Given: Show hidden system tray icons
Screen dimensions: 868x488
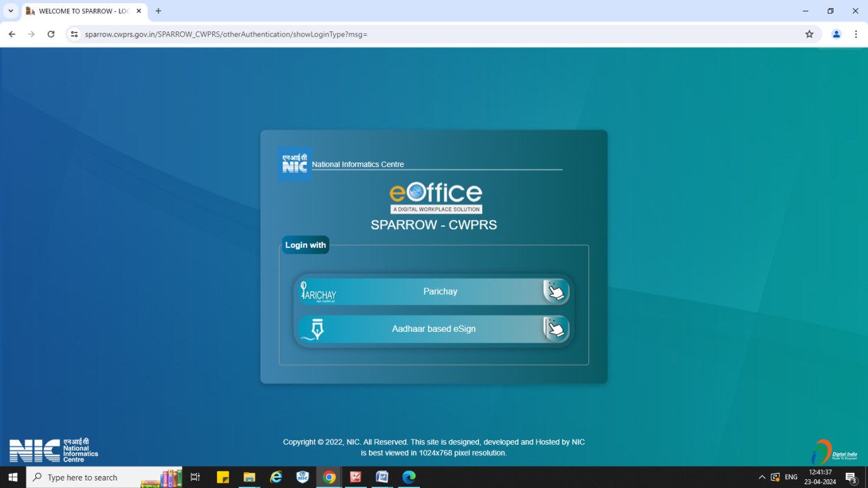Looking at the screenshot, I should [762, 477].
